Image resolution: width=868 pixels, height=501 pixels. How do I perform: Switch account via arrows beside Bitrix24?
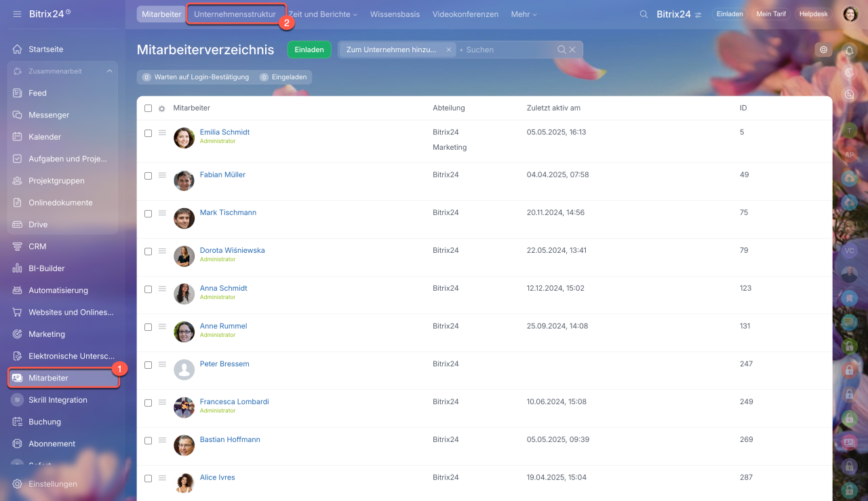point(698,15)
